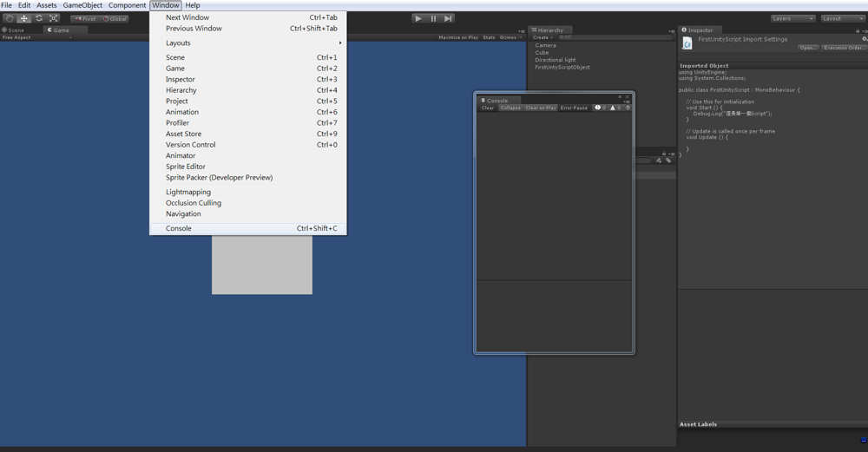The width and height of the screenshot is (868, 452).
Task: Select the Hand tool in the toolbar
Action: coord(10,18)
